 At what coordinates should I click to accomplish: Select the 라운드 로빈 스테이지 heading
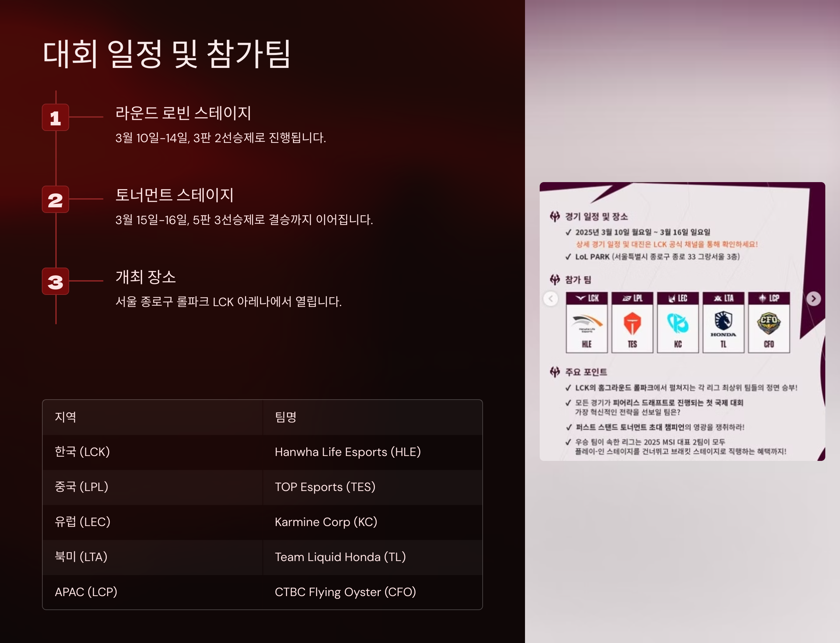point(183,113)
